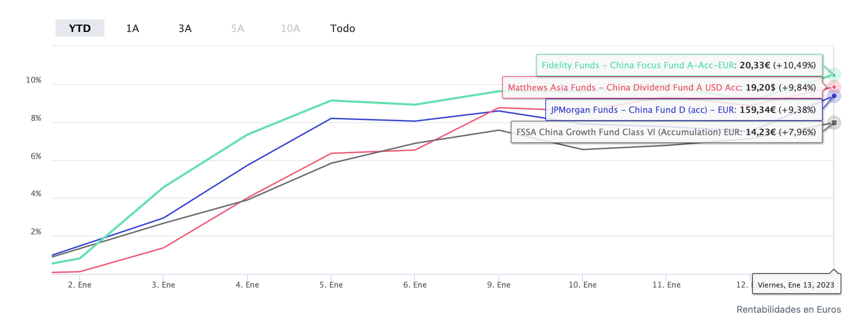Select the YTD time range tab
Viewport: 868px width, 335px height.
pos(80,29)
